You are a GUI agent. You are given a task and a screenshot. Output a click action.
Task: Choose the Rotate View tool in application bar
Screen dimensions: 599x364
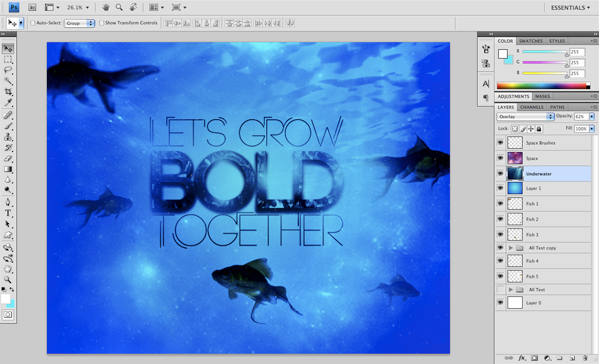(x=133, y=7)
